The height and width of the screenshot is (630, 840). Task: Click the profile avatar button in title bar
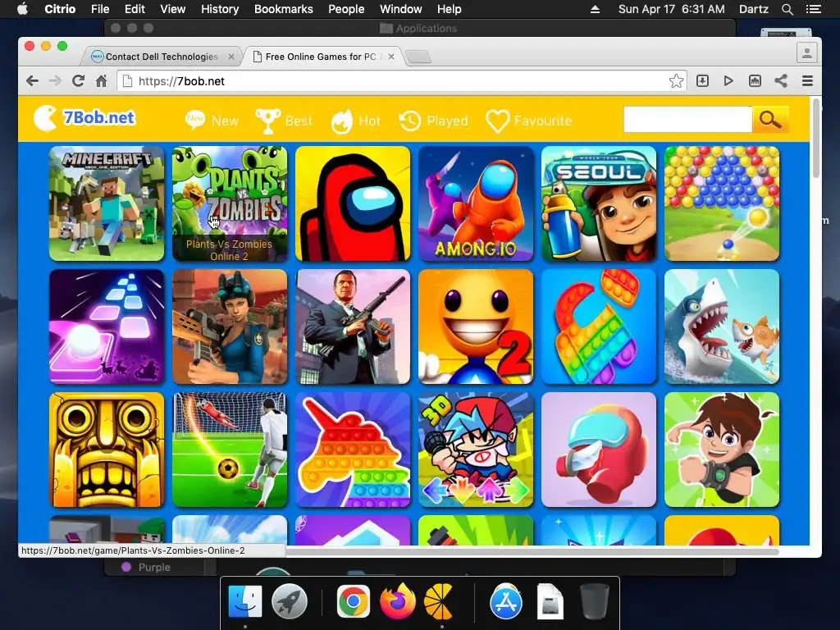click(807, 52)
